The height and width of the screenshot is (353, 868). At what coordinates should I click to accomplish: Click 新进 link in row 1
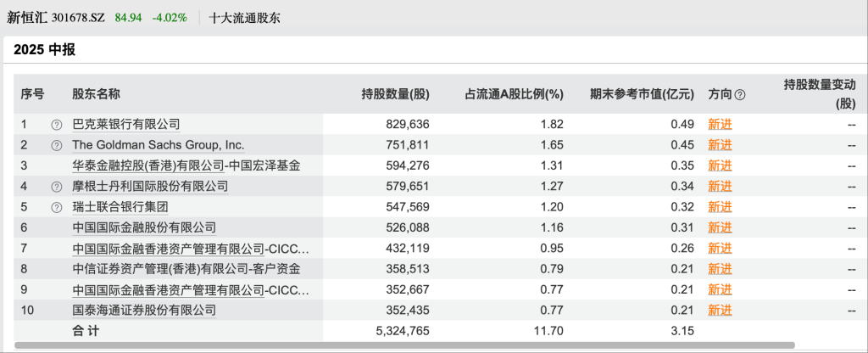[x=720, y=124]
